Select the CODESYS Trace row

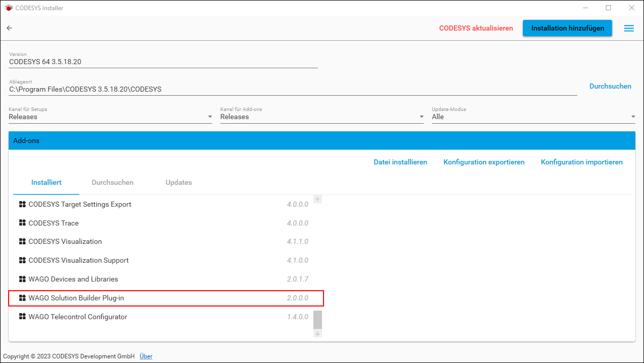point(163,223)
